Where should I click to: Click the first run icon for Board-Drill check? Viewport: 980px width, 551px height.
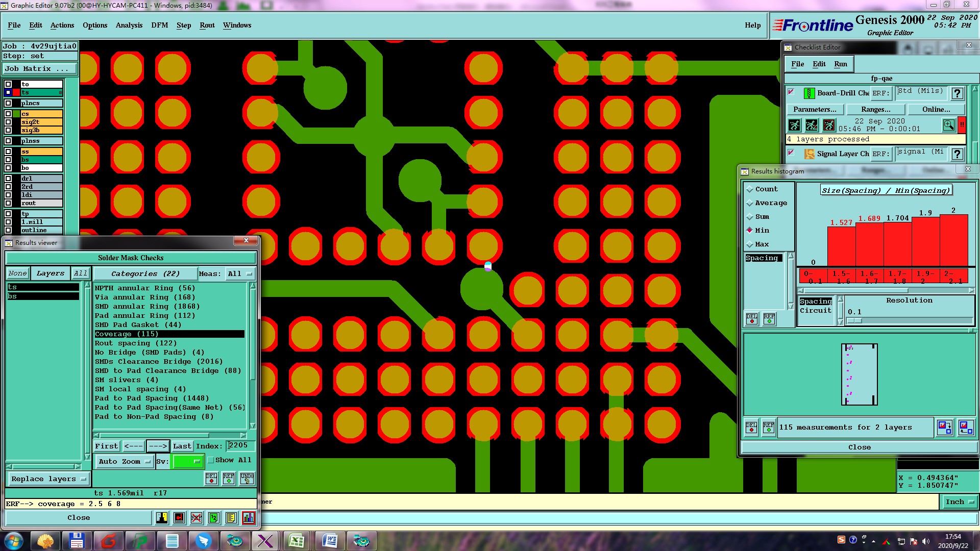click(794, 125)
